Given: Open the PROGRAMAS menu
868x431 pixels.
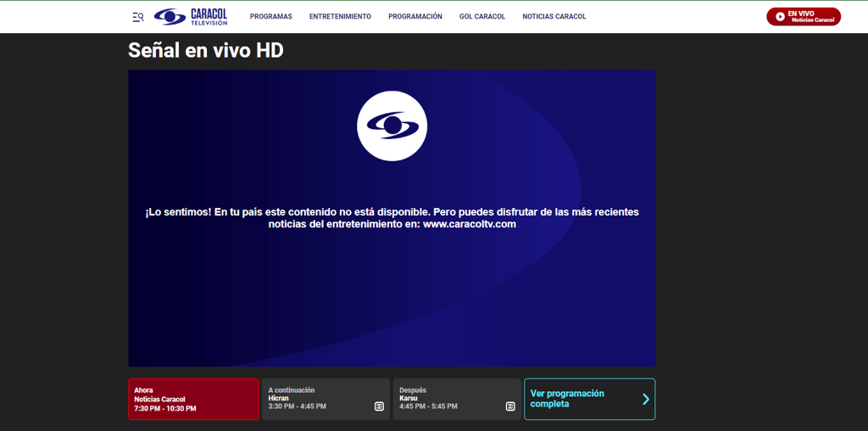Looking at the screenshot, I should coord(270,17).
